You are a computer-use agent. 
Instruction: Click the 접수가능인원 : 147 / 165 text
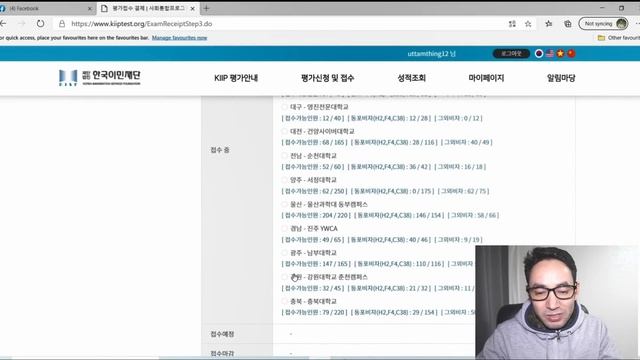click(x=316, y=264)
